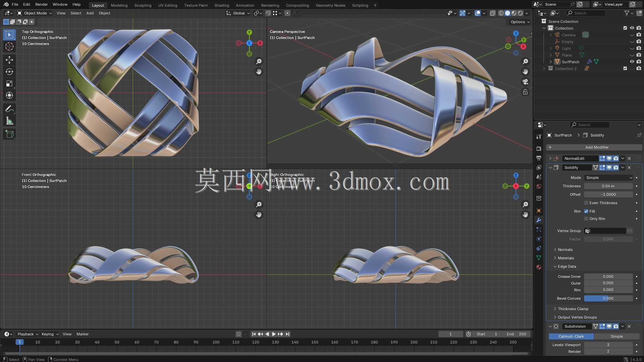Open Global transform orientation dropdown

pos(238,13)
